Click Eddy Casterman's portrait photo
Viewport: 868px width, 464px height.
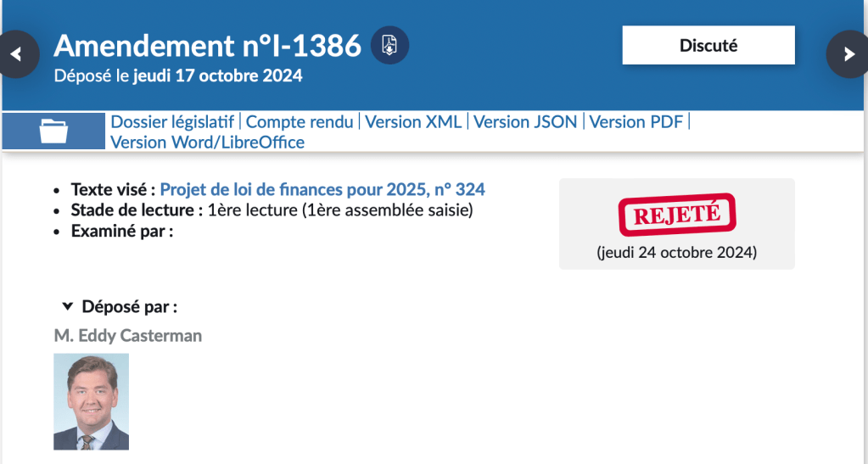(91, 401)
